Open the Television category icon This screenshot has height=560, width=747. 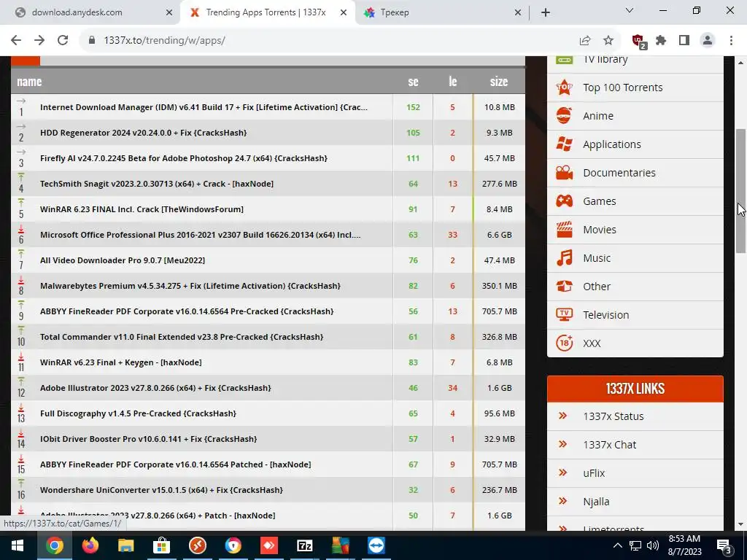click(x=564, y=315)
